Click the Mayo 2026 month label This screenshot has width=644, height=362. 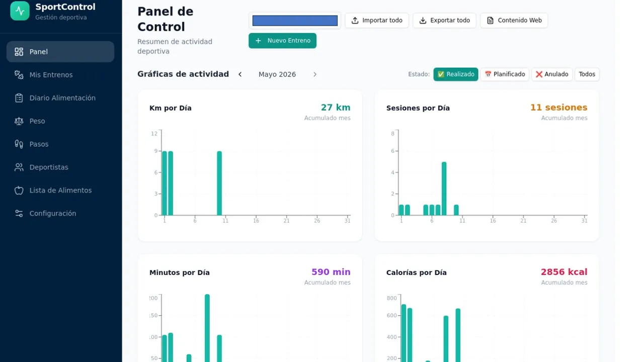(277, 74)
